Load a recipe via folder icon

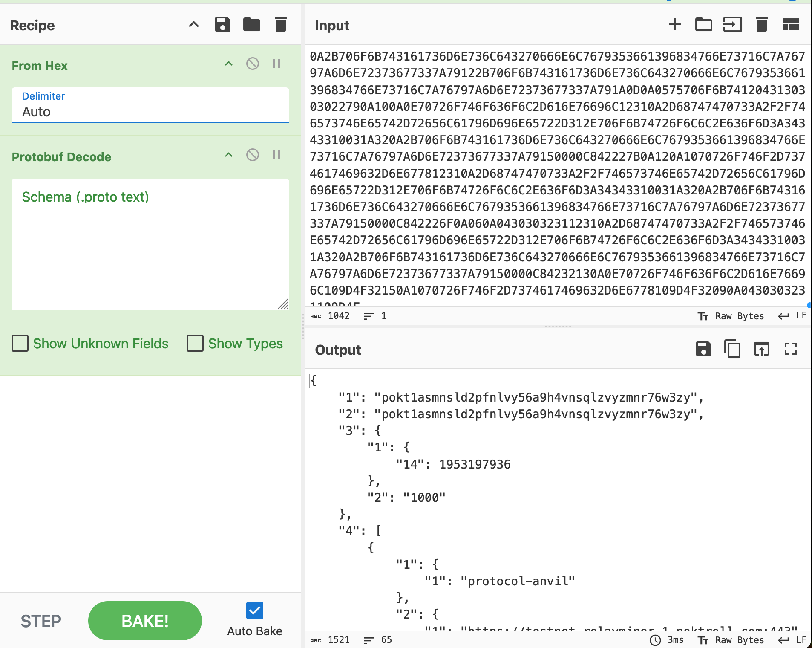click(251, 25)
